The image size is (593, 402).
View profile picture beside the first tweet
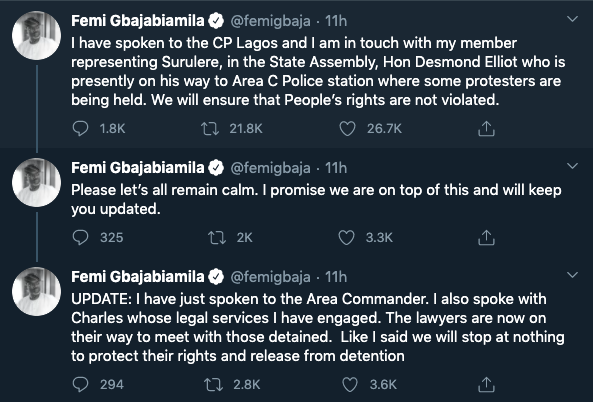pyautogui.click(x=36, y=36)
